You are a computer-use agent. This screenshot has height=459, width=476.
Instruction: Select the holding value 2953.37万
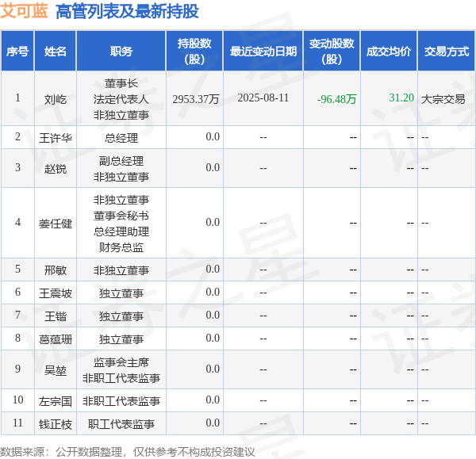(196, 99)
